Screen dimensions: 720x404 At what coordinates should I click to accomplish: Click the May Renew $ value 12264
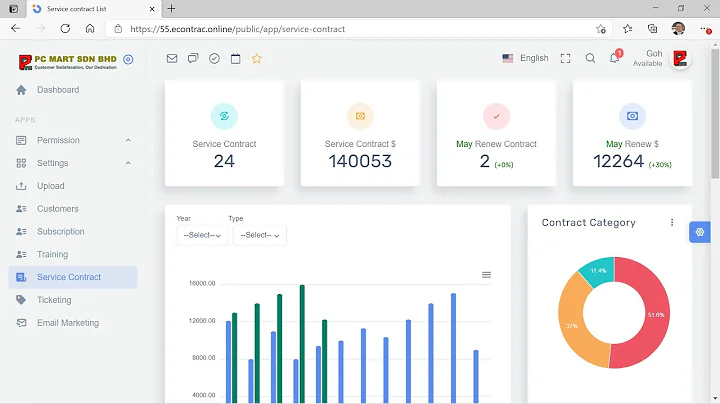coord(619,161)
